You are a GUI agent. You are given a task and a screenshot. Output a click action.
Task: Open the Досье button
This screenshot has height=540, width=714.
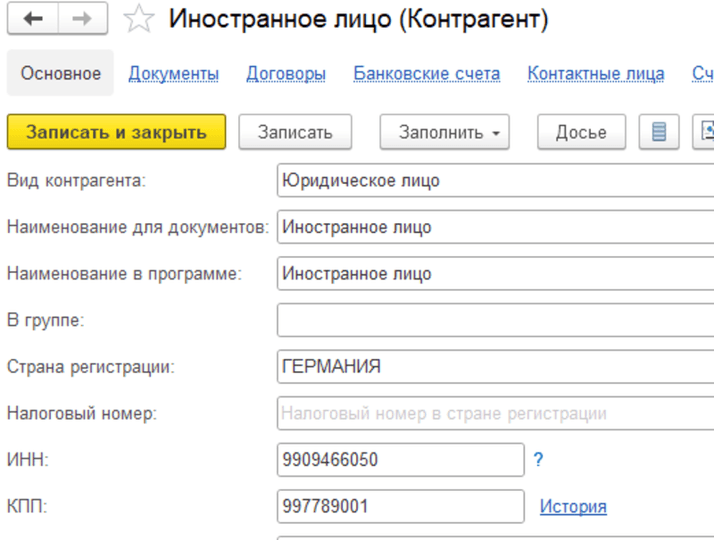(x=581, y=132)
